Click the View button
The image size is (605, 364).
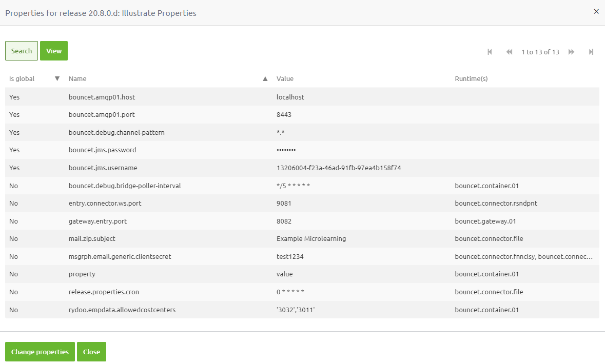[x=53, y=51]
